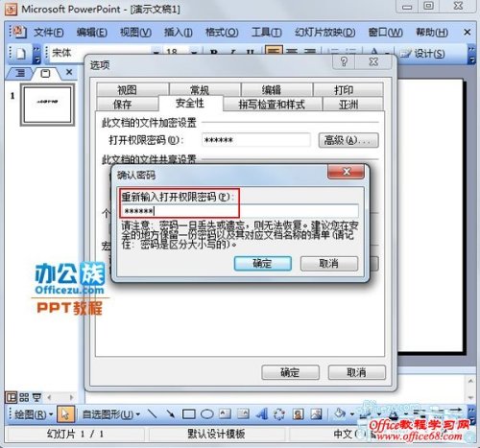Open the Slide Show menu
This screenshot has height=448, width=480.
click(325, 33)
